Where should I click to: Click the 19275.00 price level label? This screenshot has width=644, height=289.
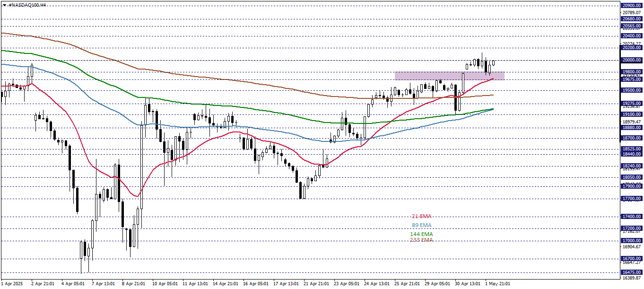click(631, 104)
